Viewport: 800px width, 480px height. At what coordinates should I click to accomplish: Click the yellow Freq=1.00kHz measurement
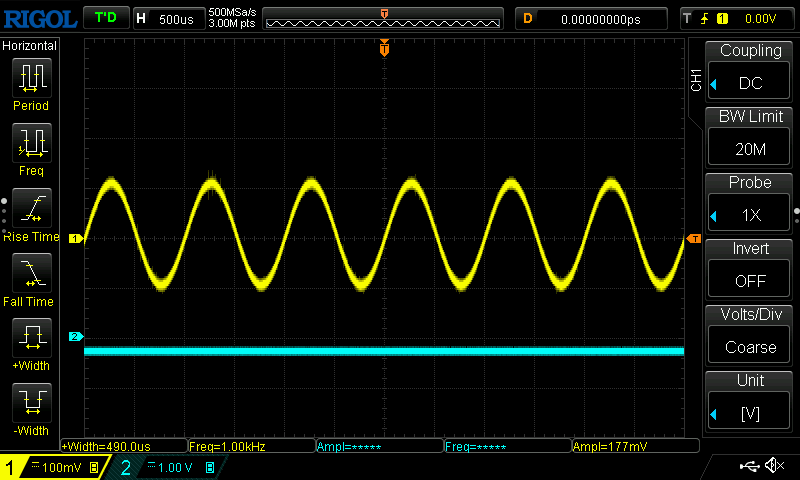coord(252,446)
